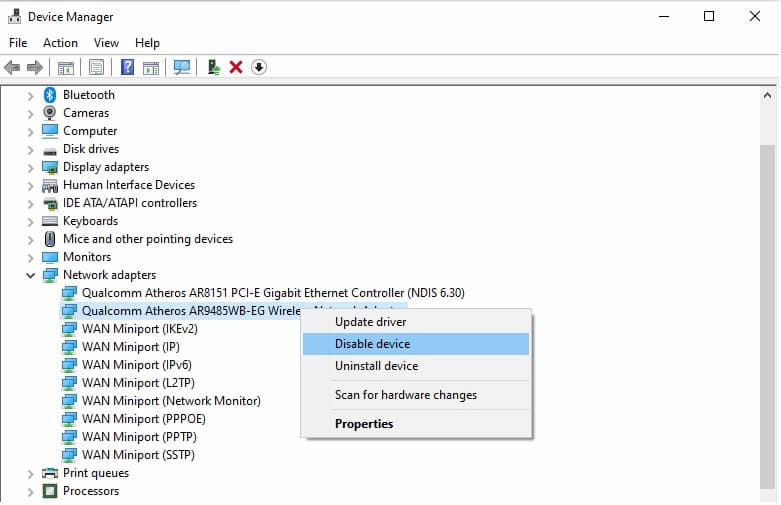Click the Disk drives icon
This screenshot has width=781, height=505.
[50, 150]
